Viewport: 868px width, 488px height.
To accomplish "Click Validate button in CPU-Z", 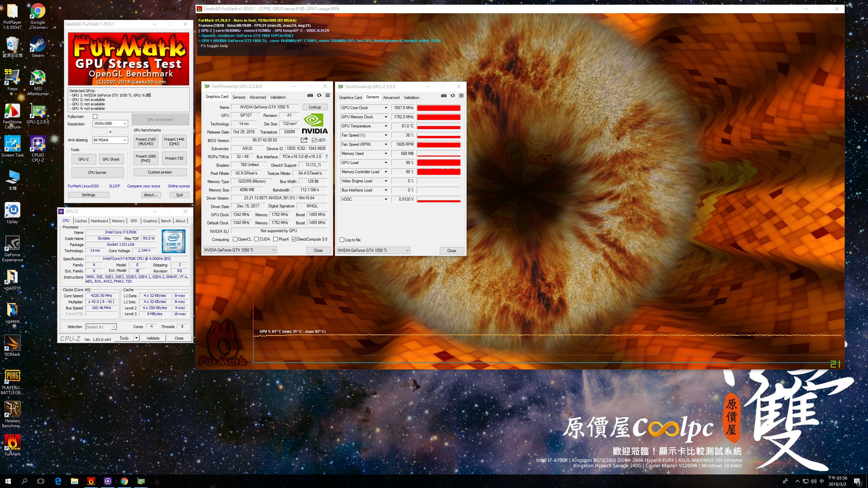I will pyautogui.click(x=153, y=338).
